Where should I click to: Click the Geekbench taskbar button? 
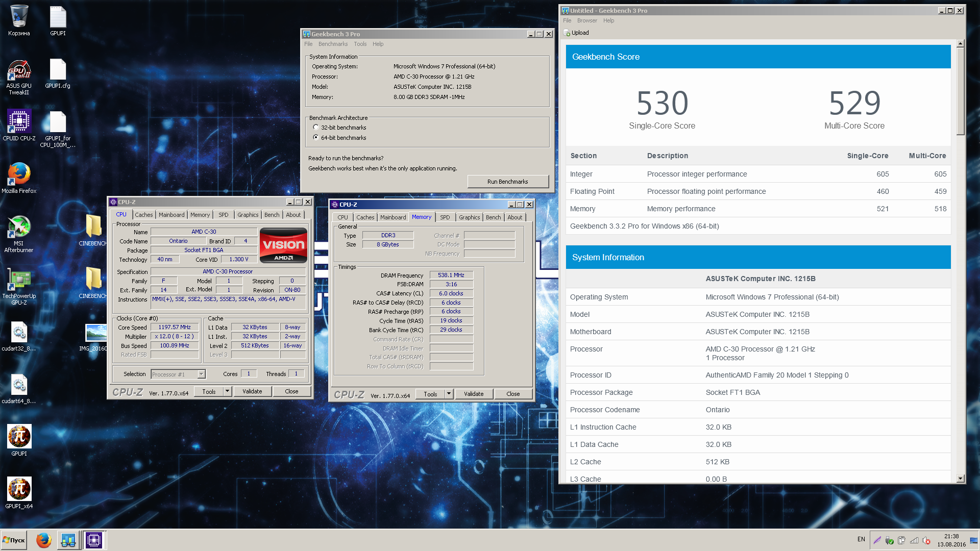(68, 540)
